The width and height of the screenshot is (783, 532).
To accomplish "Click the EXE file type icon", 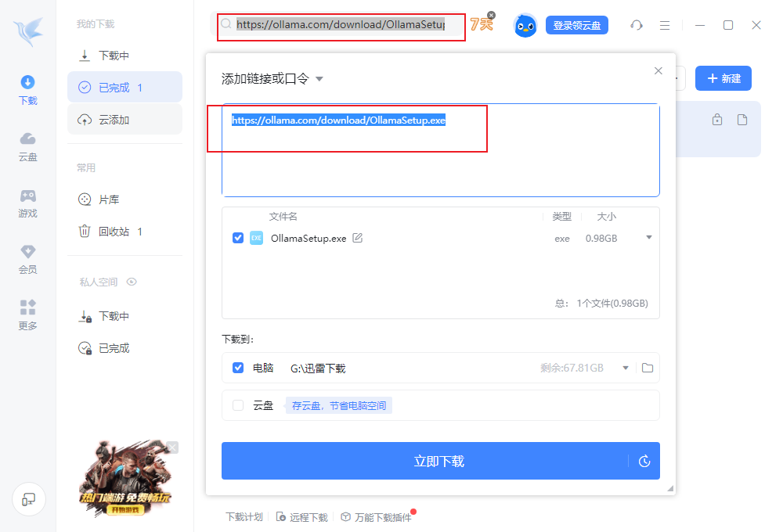I will [256, 238].
